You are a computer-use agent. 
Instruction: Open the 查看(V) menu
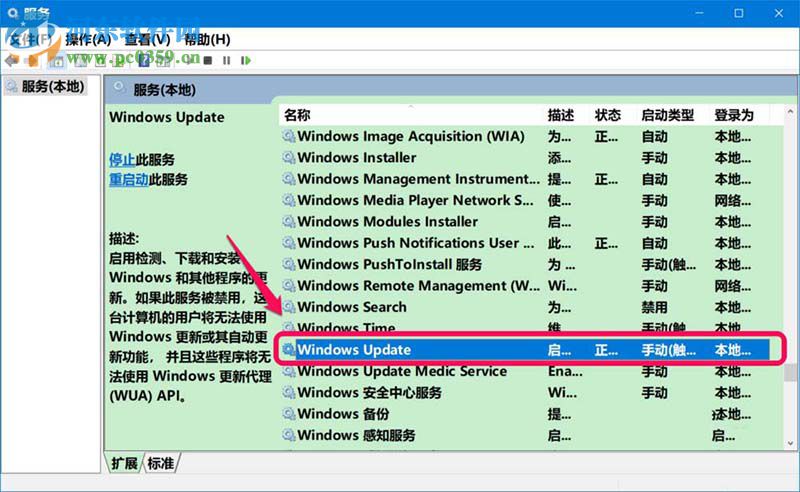147,39
